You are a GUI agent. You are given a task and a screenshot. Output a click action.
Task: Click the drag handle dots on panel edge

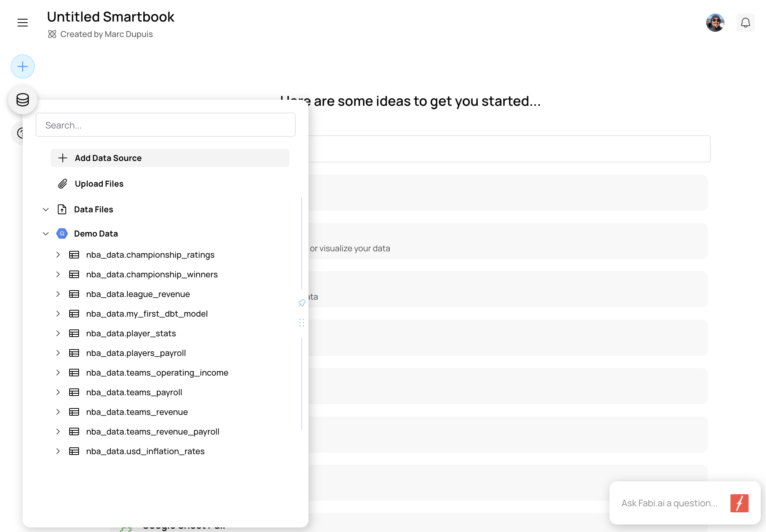click(302, 323)
